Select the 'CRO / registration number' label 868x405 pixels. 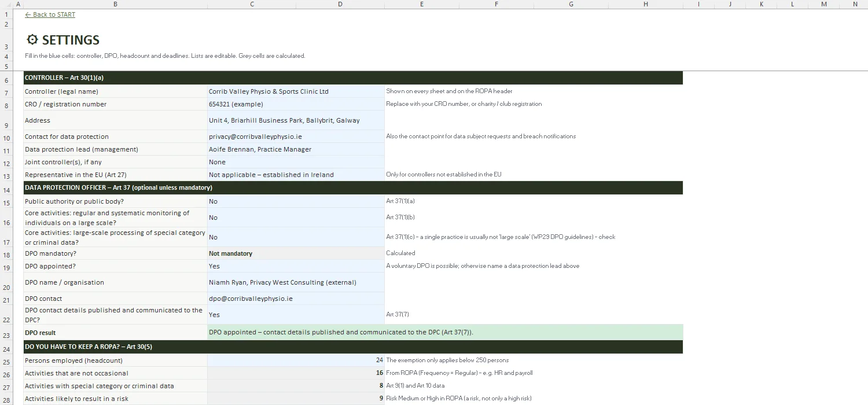[115, 104]
